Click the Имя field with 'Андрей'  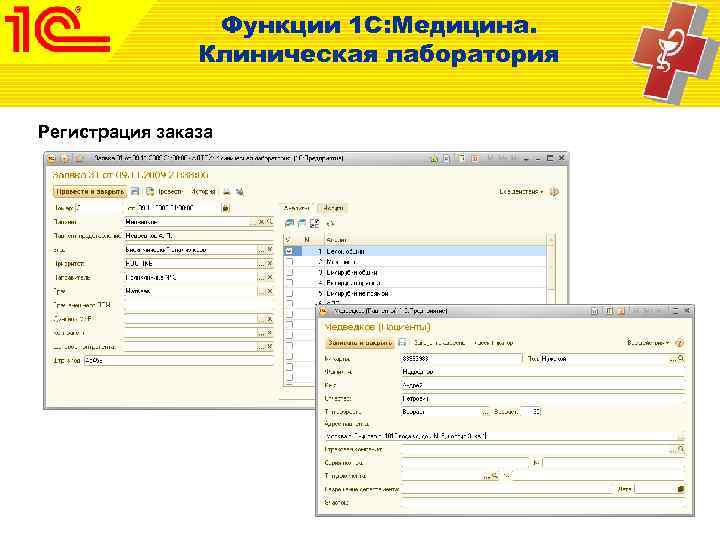point(543,385)
